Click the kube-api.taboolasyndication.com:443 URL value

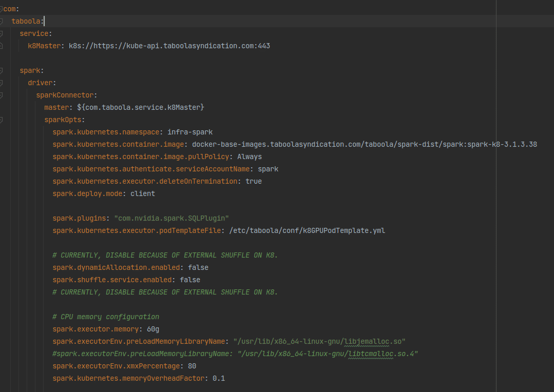[169, 46]
